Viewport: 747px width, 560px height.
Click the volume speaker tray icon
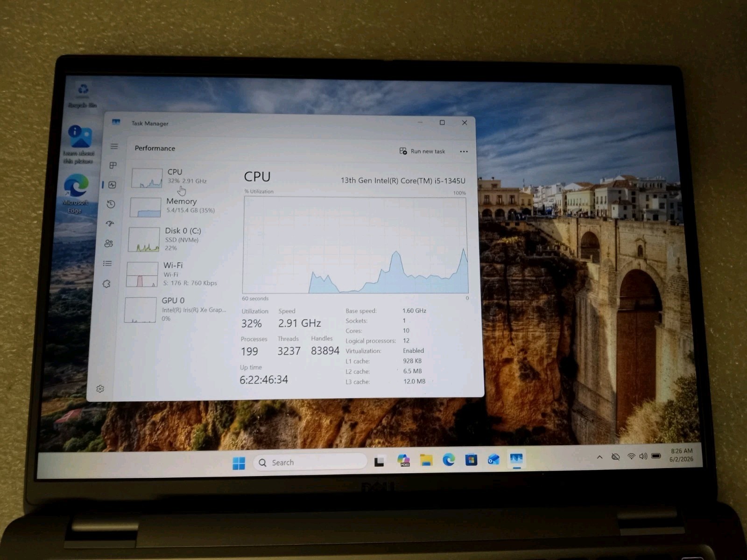point(643,456)
